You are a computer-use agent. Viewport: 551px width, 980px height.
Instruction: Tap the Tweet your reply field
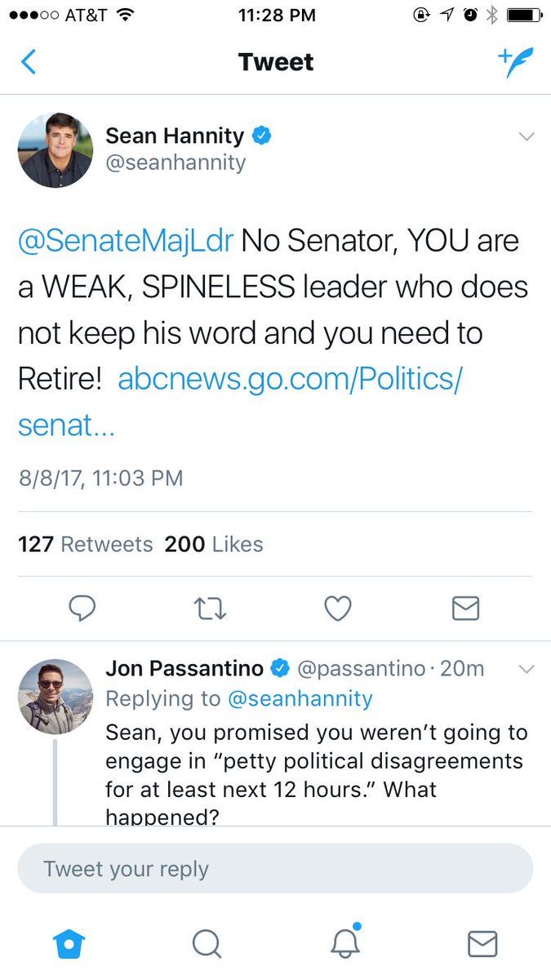click(x=275, y=869)
